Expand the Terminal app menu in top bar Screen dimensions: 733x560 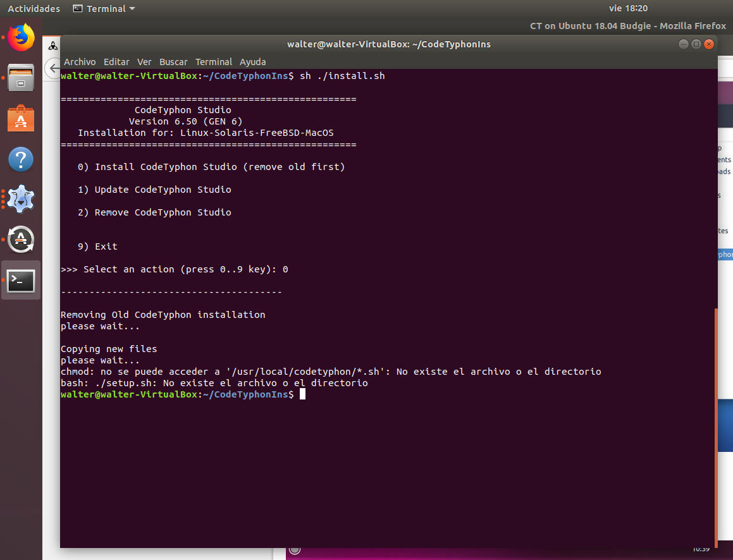pyautogui.click(x=104, y=8)
